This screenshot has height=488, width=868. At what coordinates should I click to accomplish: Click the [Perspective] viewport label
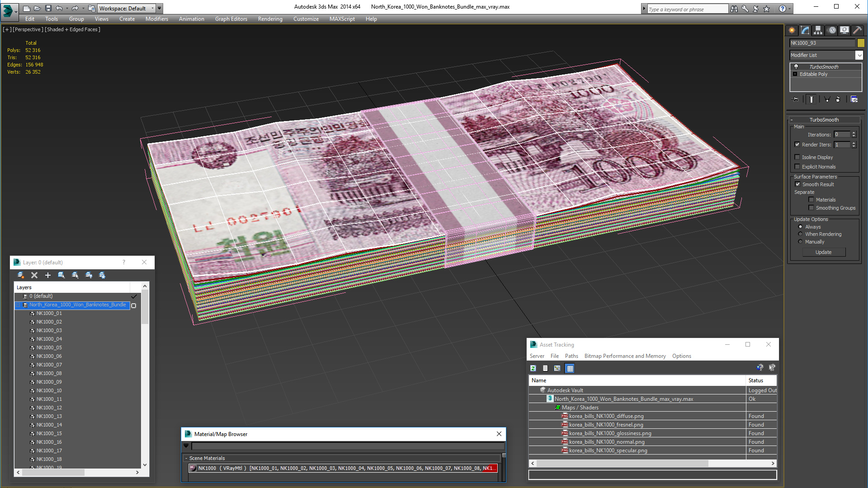point(28,29)
